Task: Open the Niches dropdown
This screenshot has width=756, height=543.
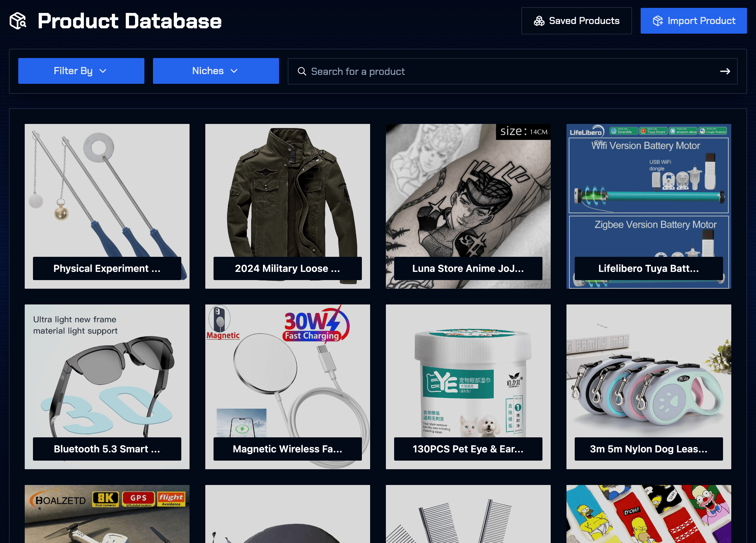Action: pyautogui.click(x=216, y=71)
